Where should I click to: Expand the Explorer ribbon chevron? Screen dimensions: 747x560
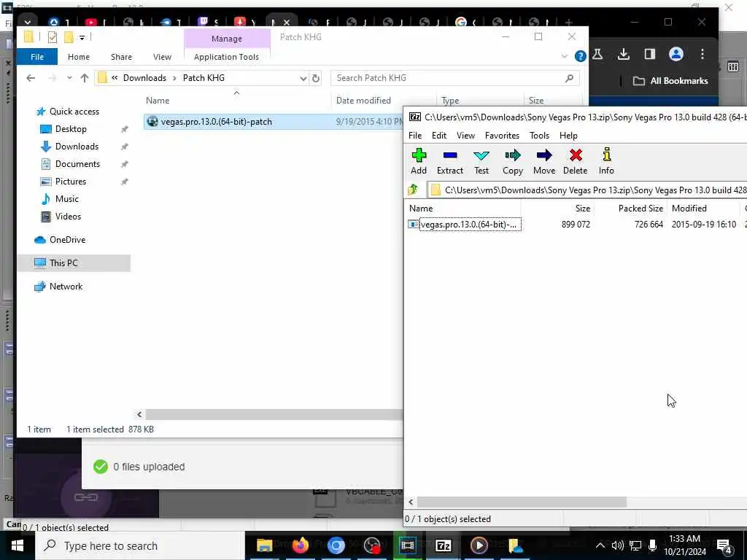point(565,56)
